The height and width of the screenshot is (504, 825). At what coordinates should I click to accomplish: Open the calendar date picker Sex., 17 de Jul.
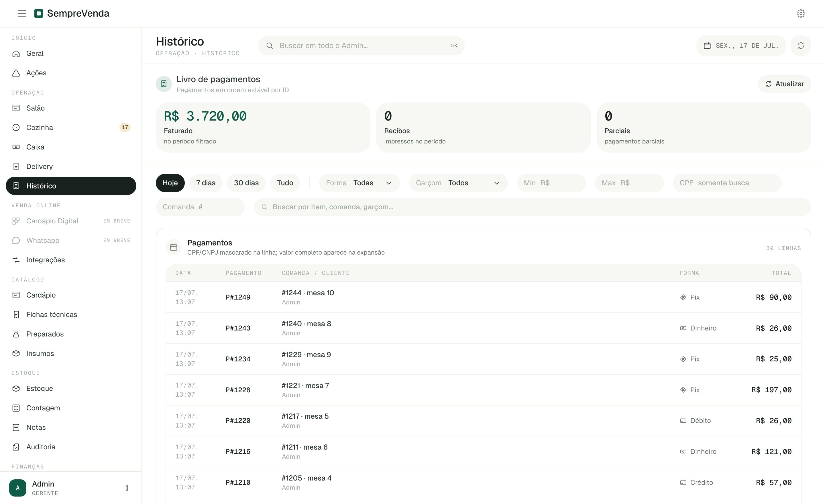tap(741, 46)
